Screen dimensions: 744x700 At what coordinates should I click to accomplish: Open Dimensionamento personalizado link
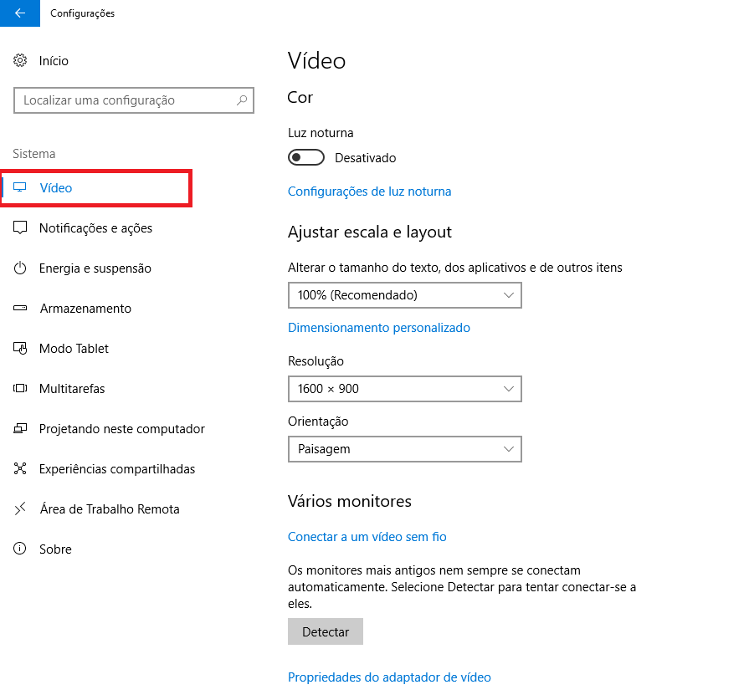pos(378,328)
